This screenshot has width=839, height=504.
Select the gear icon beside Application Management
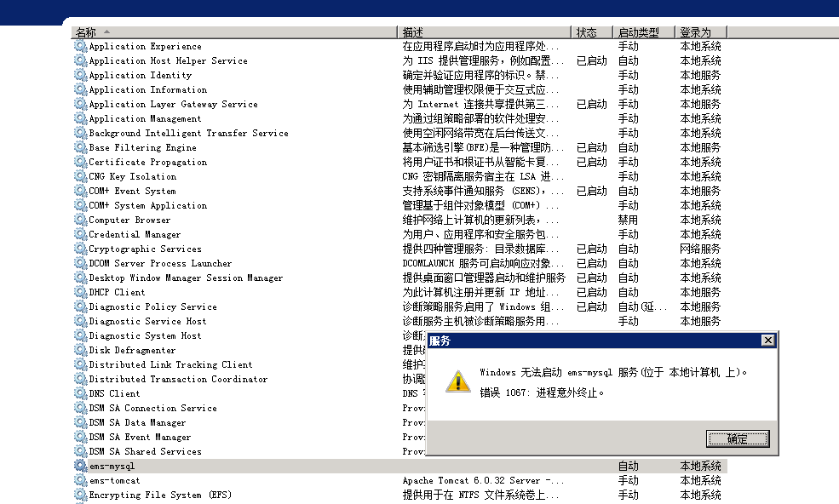(x=80, y=118)
